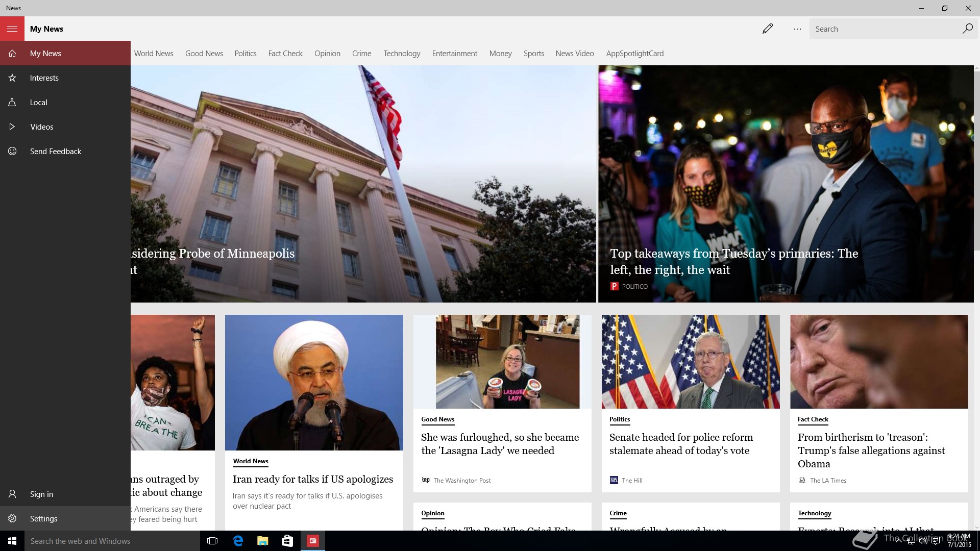Image resolution: width=980 pixels, height=551 pixels.
Task: Open the Tuesday's primaries takeaways headline
Action: (734, 261)
